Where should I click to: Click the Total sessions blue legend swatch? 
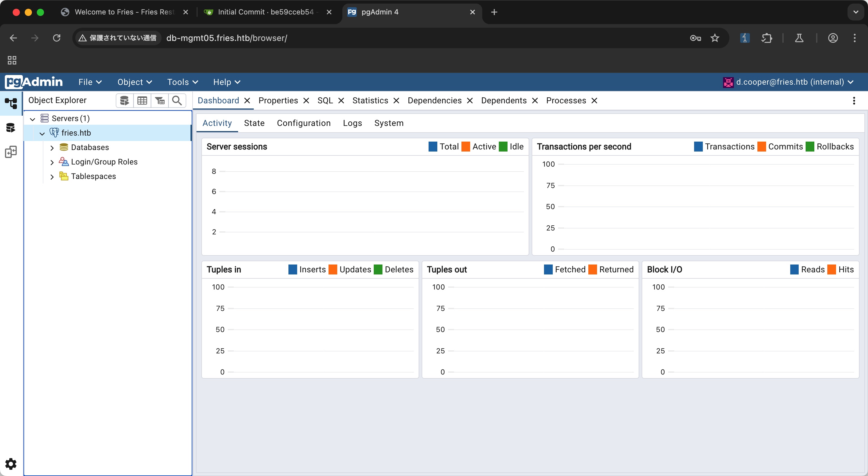433,146
